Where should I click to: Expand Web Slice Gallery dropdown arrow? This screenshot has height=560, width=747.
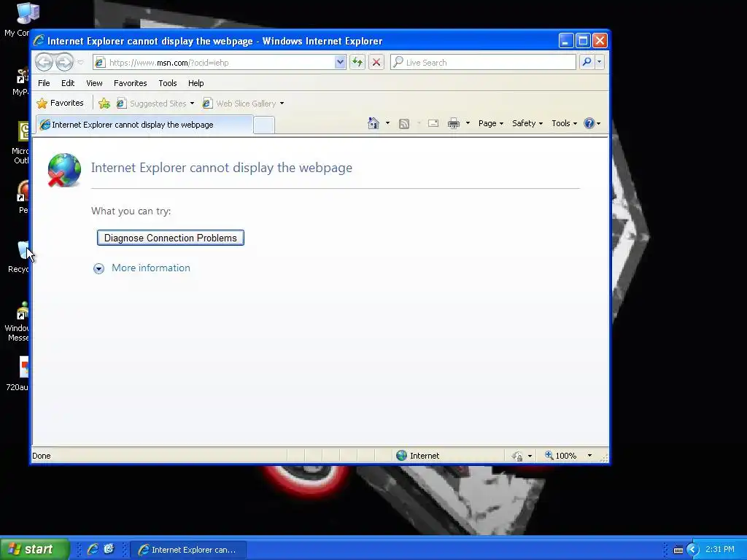[282, 104]
